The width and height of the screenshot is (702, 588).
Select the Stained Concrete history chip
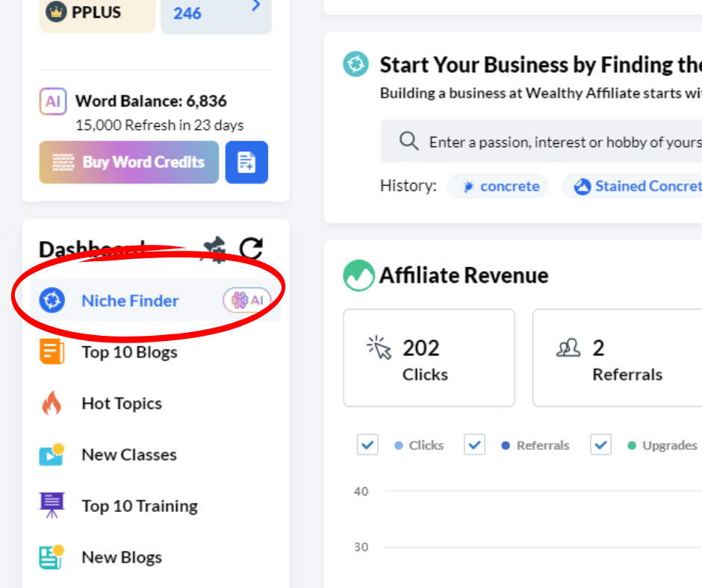[632, 186]
